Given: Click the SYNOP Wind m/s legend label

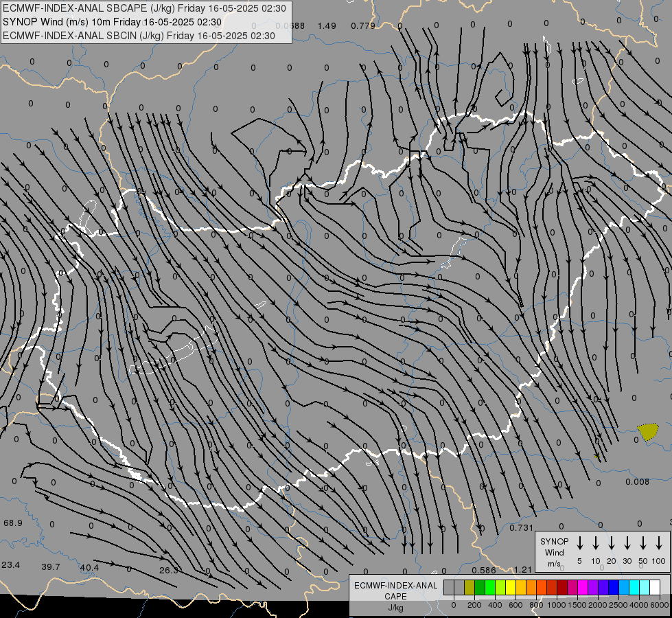Looking at the screenshot, I should (x=554, y=552).
